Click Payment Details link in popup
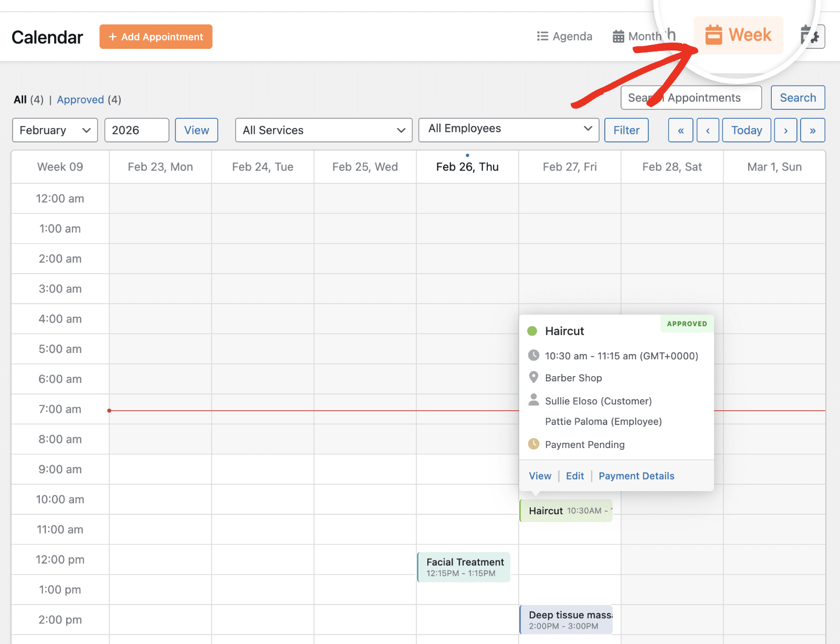 point(636,476)
